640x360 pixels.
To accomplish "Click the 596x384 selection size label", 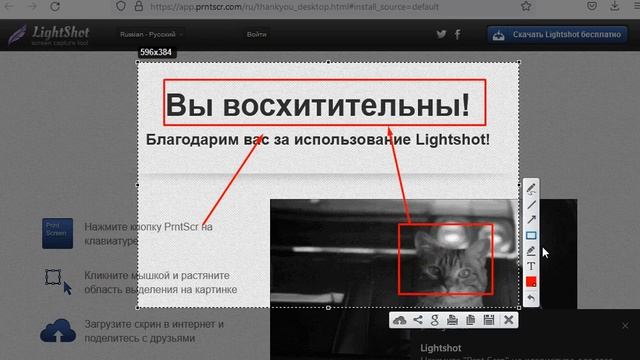I will [156, 52].
